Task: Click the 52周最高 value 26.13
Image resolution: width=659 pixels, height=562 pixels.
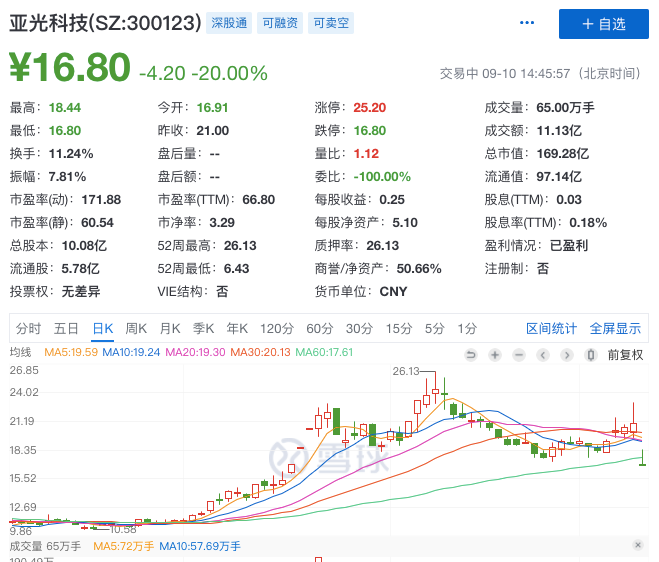Action: click(240, 245)
